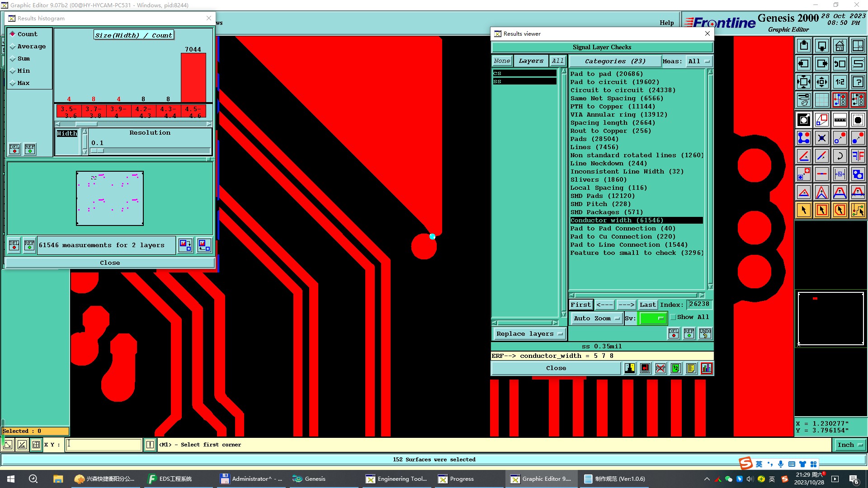Viewport: 868px width, 488px height.
Task: Open the Help menu
Action: [666, 23]
